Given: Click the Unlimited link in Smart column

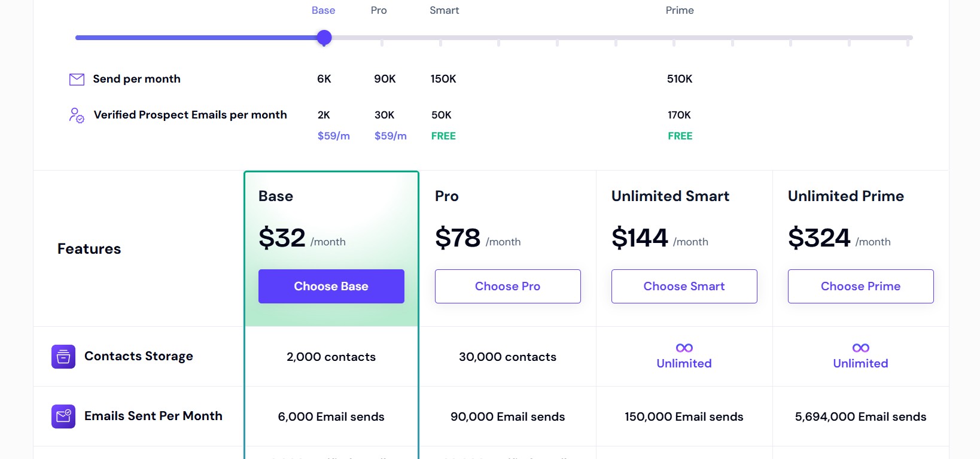Looking at the screenshot, I should [684, 363].
